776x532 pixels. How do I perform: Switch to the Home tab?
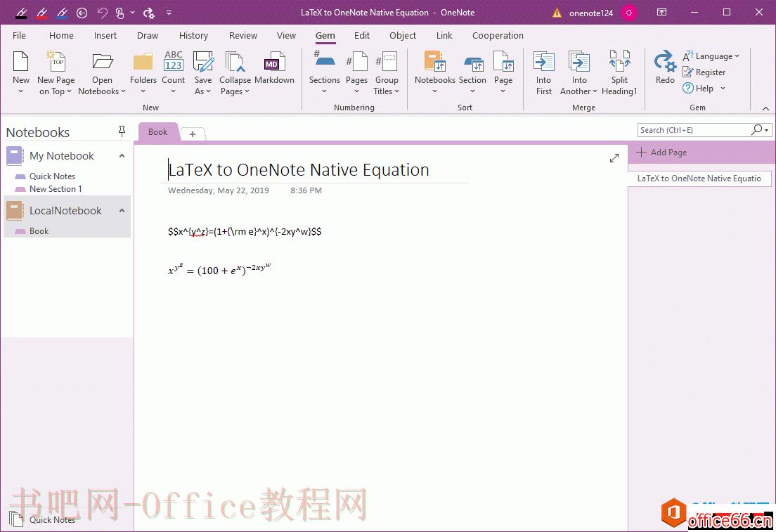pyautogui.click(x=61, y=36)
